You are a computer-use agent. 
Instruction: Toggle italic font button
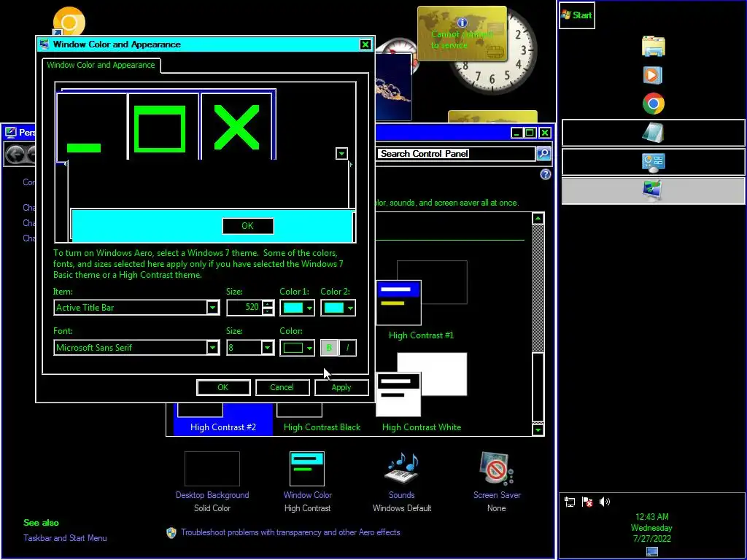coord(347,348)
